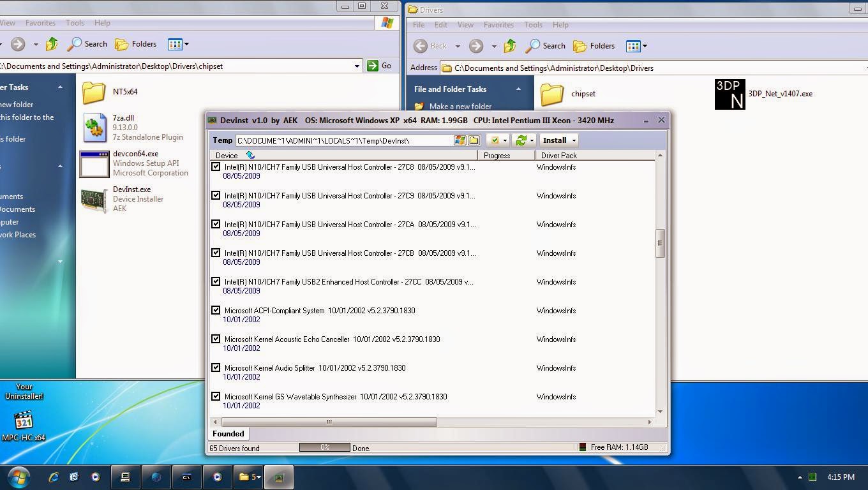868x490 pixels.
Task: Expand the Install button dropdown arrow
Action: click(x=574, y=140)
